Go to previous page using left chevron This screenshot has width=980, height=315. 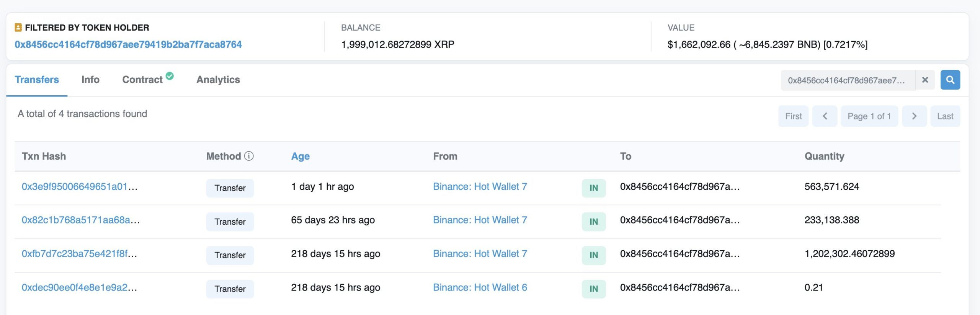[825, 116]
